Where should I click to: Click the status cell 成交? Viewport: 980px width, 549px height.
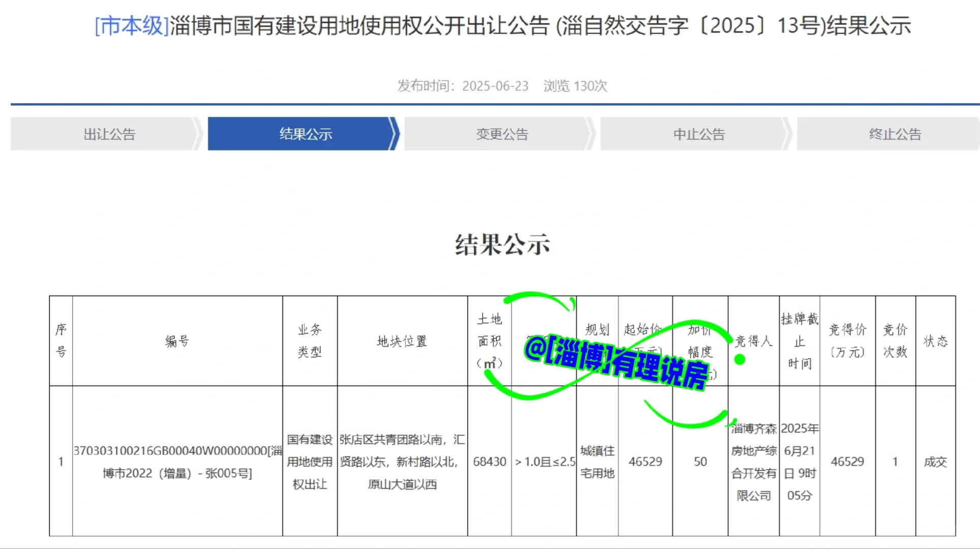935,462
